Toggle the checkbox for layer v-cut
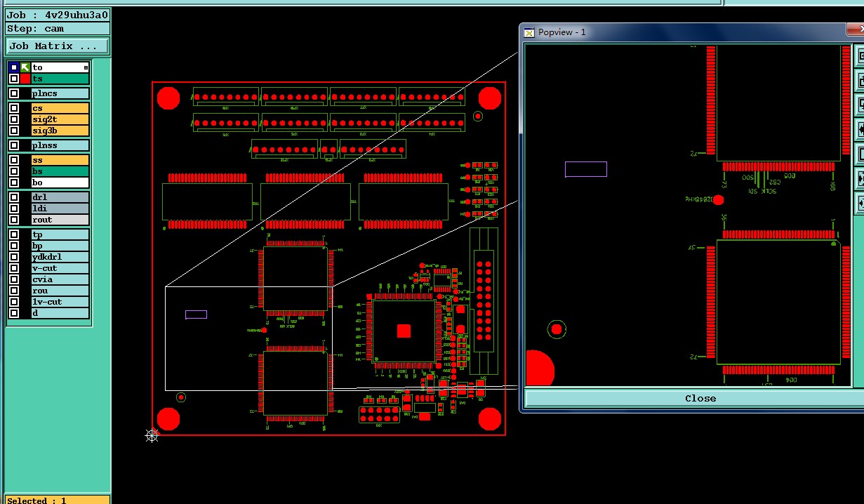This screenshot has height=504, width=864. click(14, 268)
